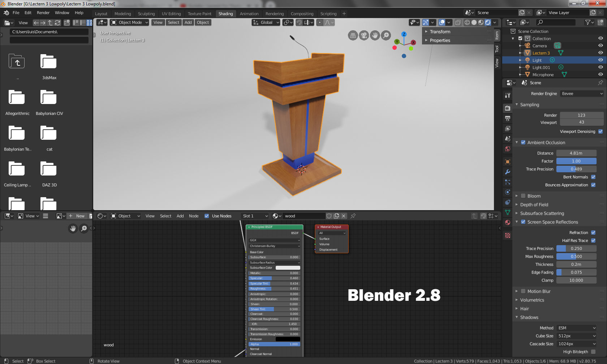Expand the Subsurface Scattering panel

tap(542, 213)
